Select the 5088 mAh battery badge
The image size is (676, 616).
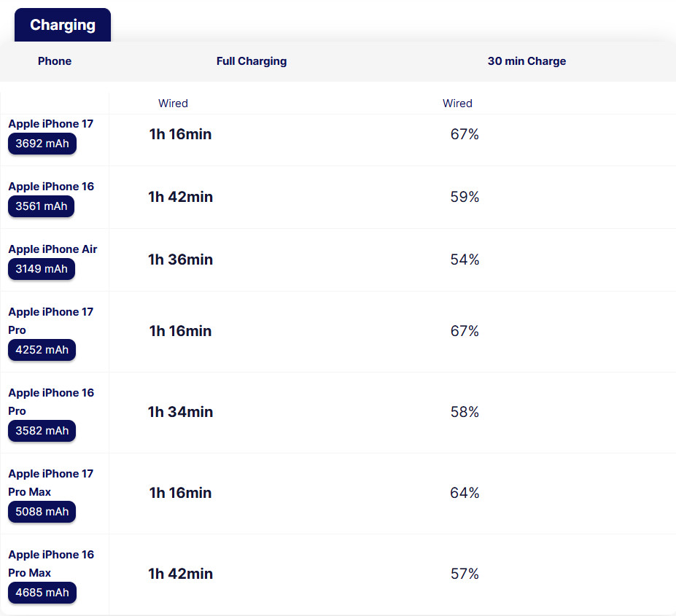[42, 512]
